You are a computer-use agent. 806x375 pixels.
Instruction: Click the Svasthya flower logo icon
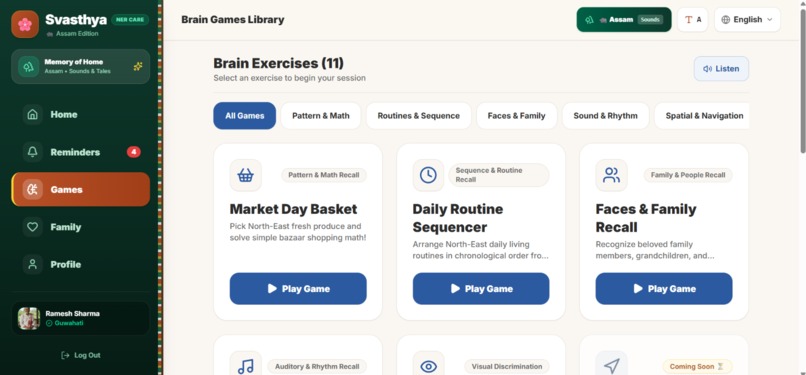[x=25, y=24]
